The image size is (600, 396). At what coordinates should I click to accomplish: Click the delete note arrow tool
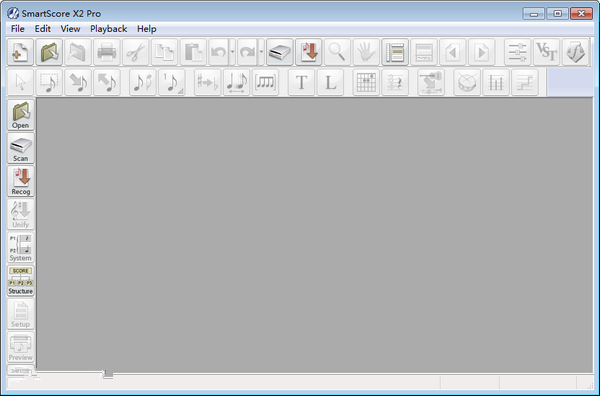107,82
